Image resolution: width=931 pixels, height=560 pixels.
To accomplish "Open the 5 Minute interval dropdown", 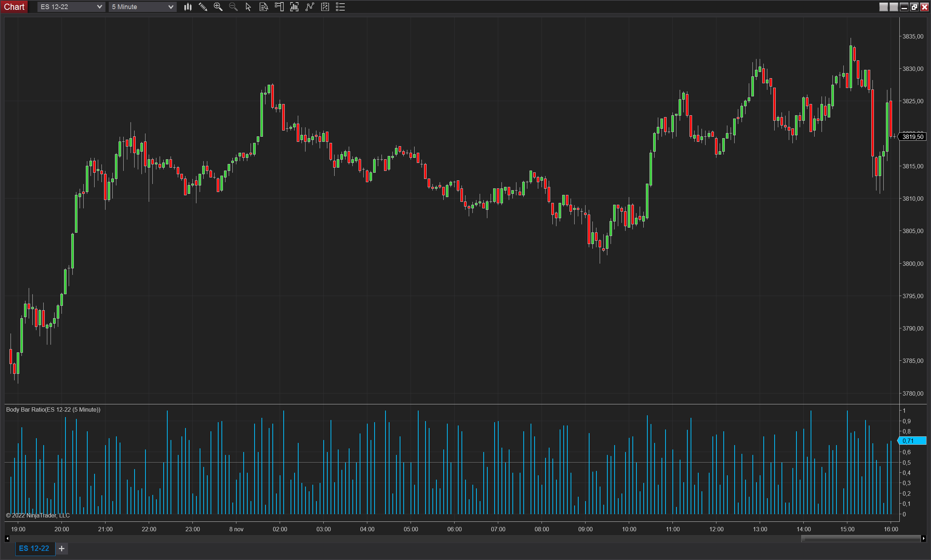I will click(142, 7).
